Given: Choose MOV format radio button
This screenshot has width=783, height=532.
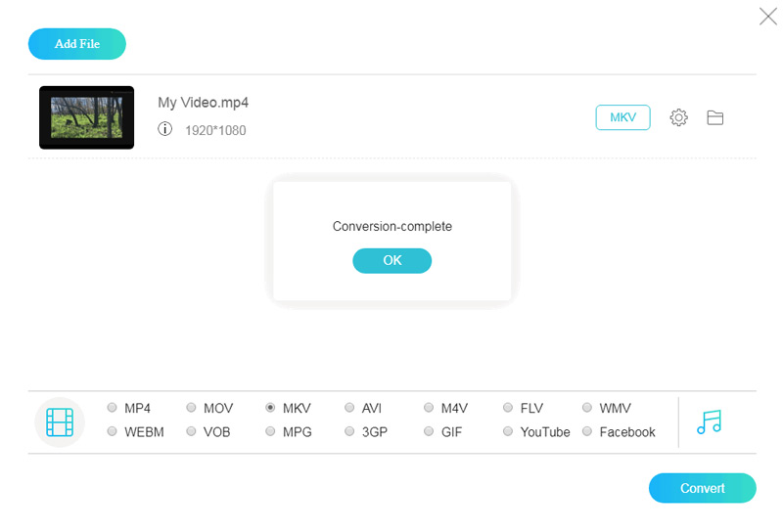Looking at the screenshot, I should [x=191, y=408].
